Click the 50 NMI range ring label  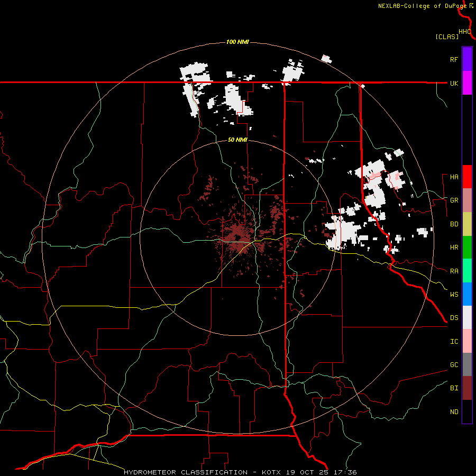pos(237,140)
